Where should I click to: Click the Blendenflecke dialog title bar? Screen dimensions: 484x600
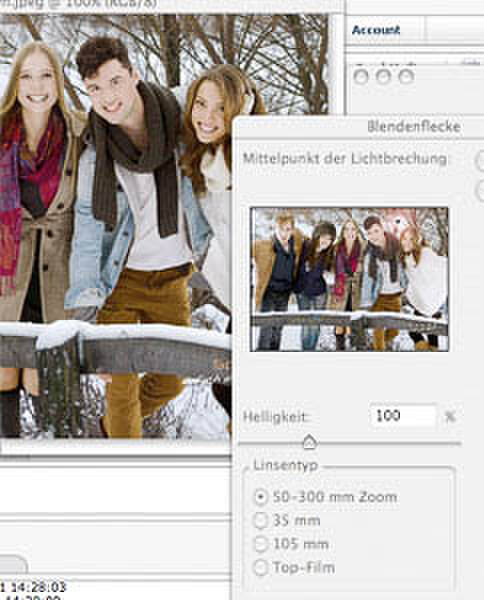tap(359, 127)
